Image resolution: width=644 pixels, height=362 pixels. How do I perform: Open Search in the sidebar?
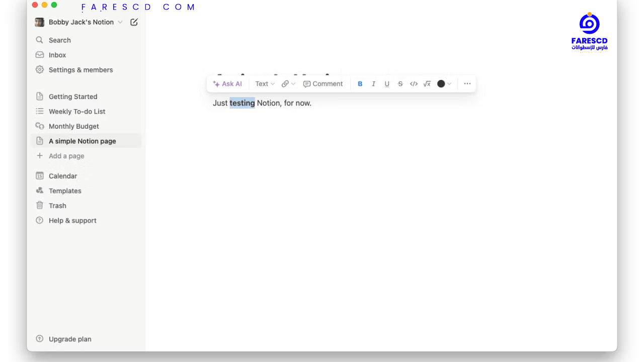coord(86,40)
